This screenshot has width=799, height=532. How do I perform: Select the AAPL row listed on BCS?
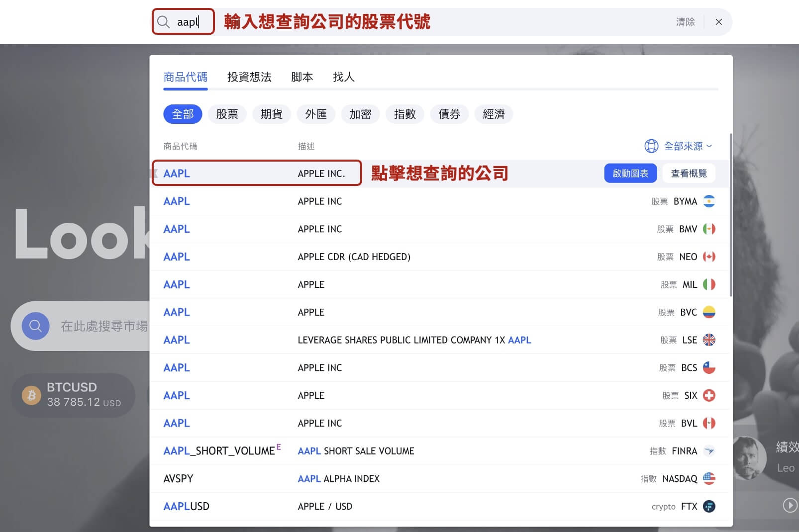(x=439, y=368)
